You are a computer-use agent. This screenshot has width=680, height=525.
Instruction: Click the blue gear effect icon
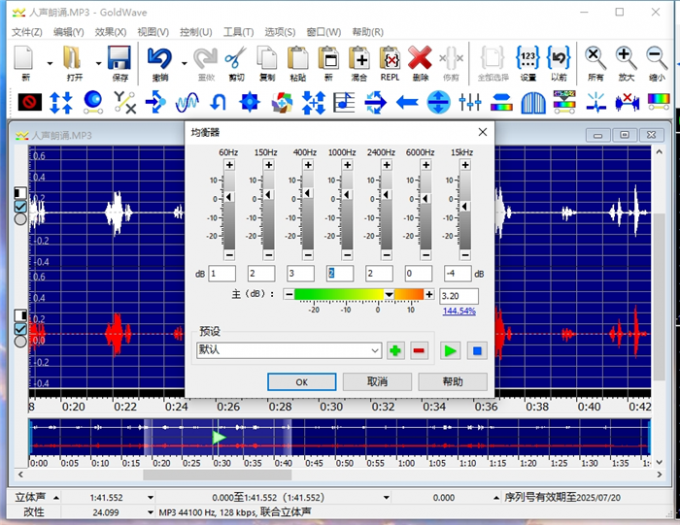[x=250, y=103]
